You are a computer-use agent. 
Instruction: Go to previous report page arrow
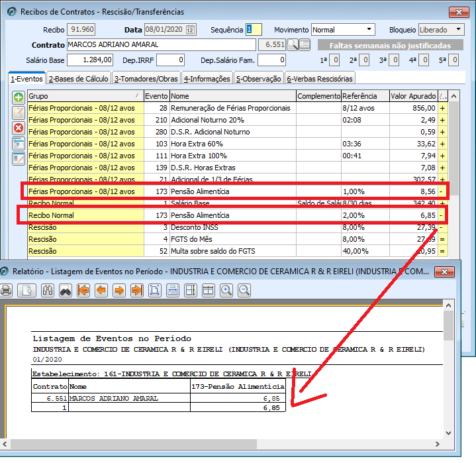coord(101,290)
